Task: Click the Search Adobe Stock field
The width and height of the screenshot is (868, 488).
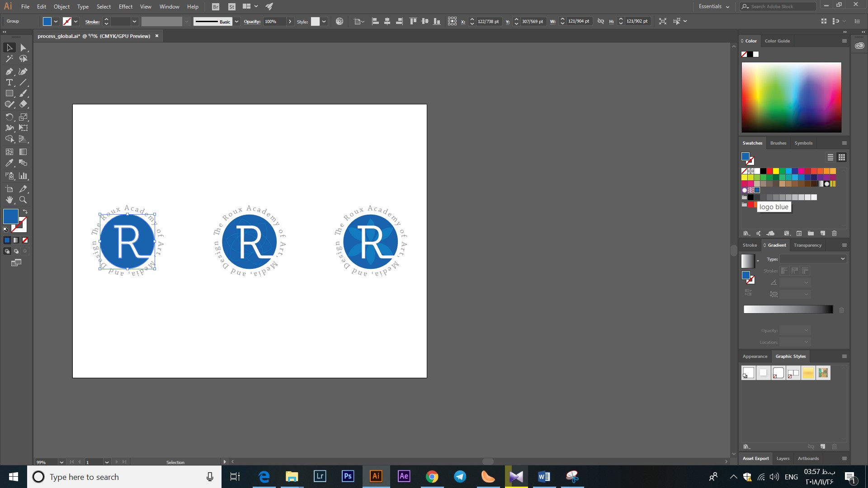Action: (x=778, y=6)
